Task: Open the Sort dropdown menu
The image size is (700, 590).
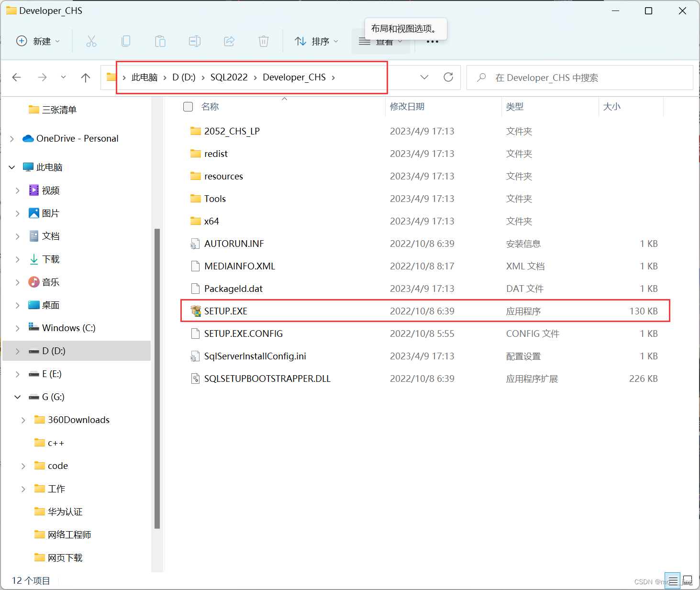Action: [317, 41]
